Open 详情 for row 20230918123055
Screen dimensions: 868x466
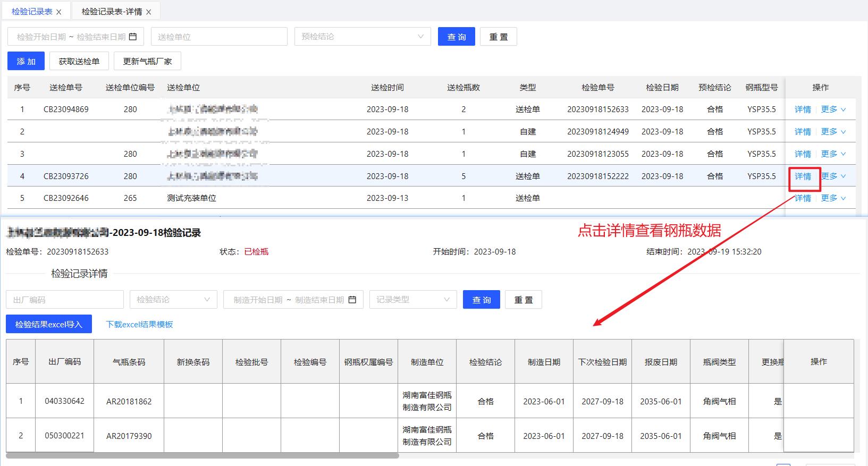point(803,154)
